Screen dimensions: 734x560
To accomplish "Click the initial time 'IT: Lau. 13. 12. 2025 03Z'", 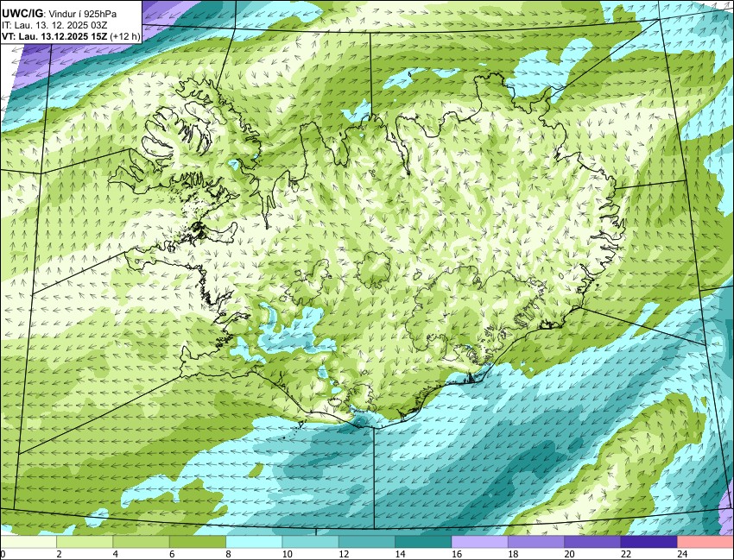I will point(54,26).
